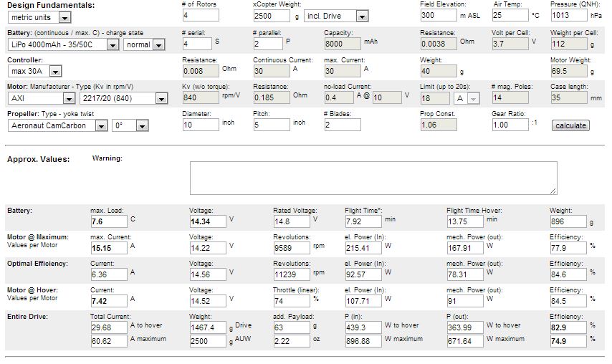Click the Pressure (QNH) input field
The image size is (612, 364).
coord(569,15)
